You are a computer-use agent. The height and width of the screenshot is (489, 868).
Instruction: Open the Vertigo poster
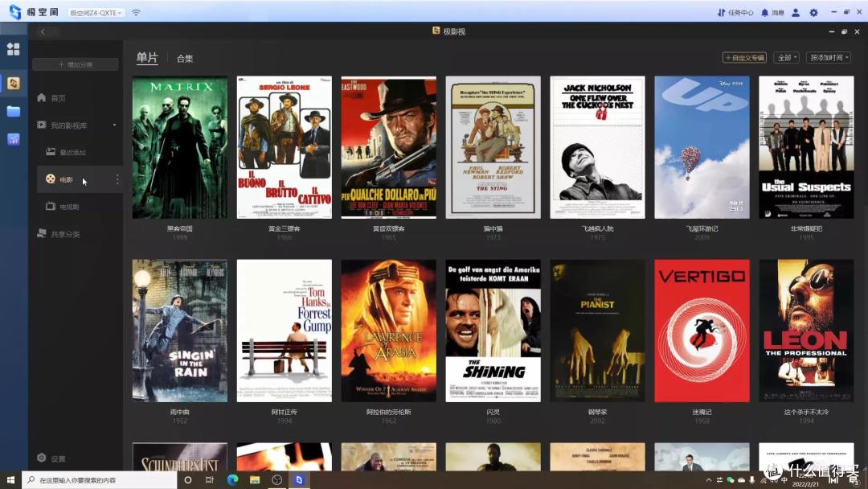(702, 331)
